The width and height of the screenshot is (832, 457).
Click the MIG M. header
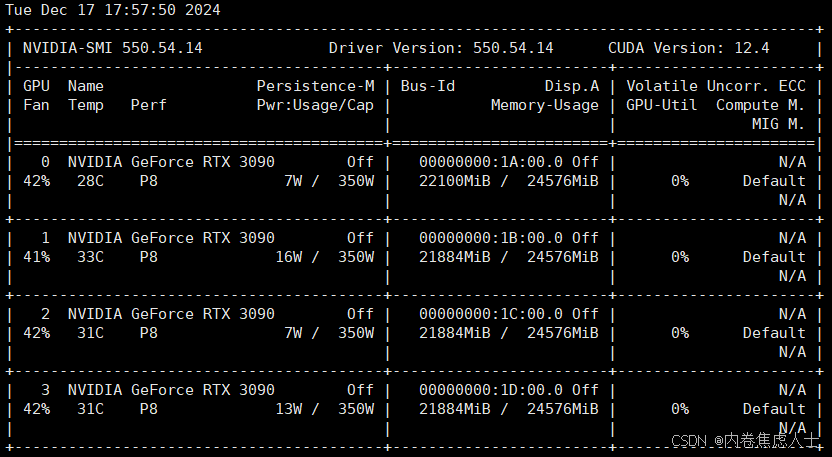click(x=778, y=124)
